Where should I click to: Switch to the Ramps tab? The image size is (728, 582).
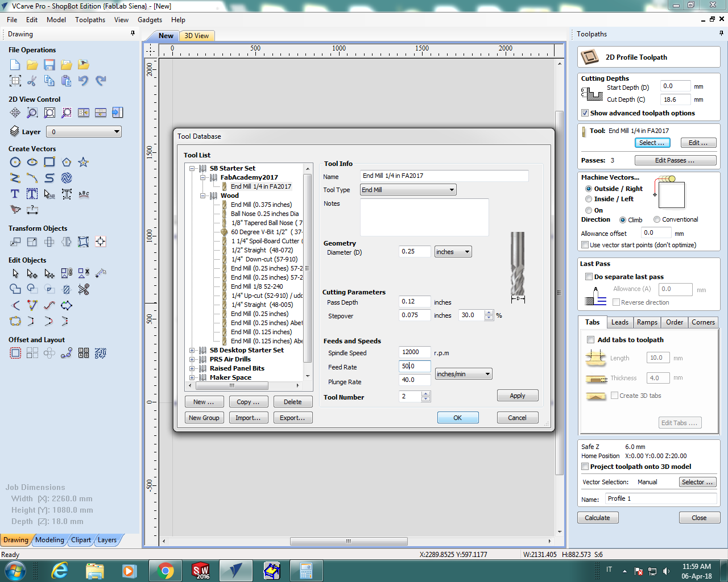pos(647,322)
